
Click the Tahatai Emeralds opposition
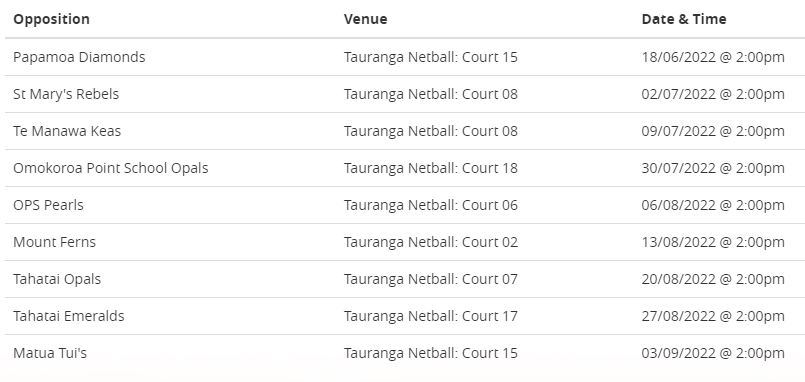pos(69,316)
